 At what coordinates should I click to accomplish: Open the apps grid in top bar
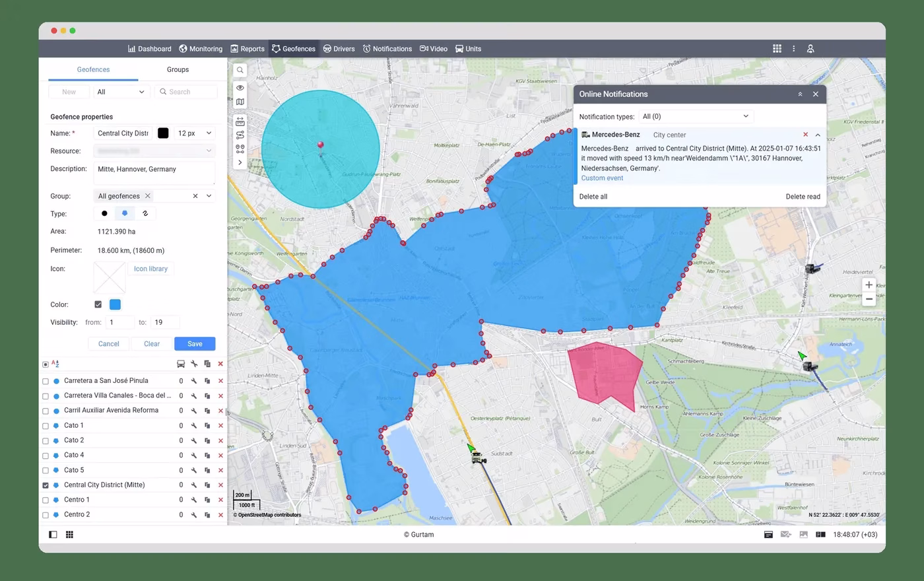click(777, 49)
